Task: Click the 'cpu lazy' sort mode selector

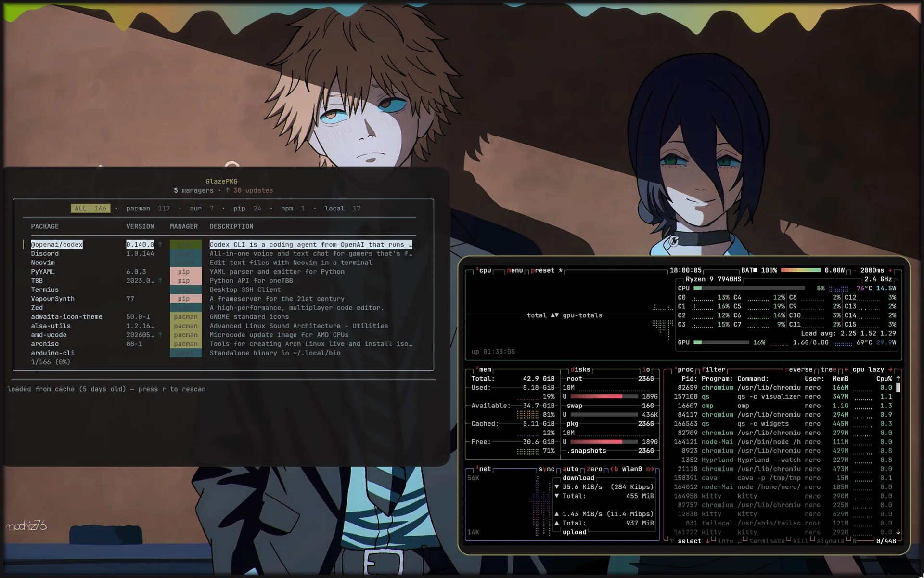Action: pos(868,369)
